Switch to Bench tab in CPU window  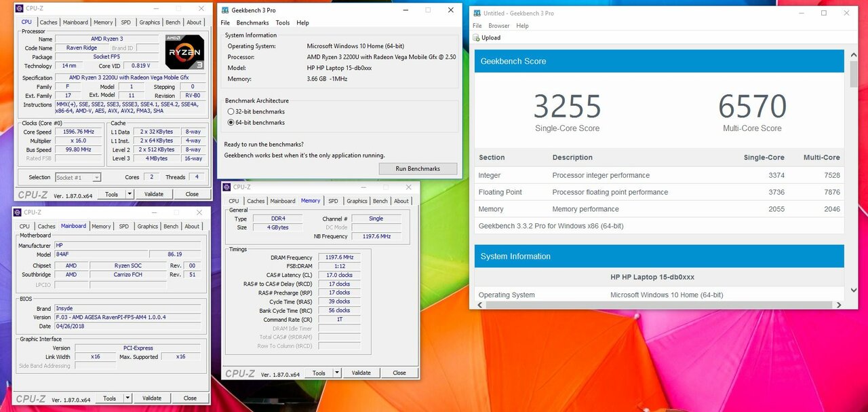[173, 22]
